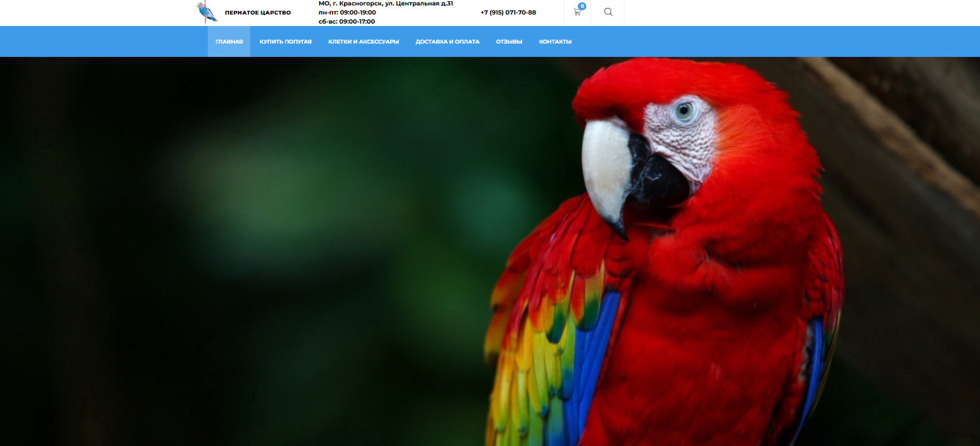
Task: Open search via magnifying glass icon
Action: 608,12
